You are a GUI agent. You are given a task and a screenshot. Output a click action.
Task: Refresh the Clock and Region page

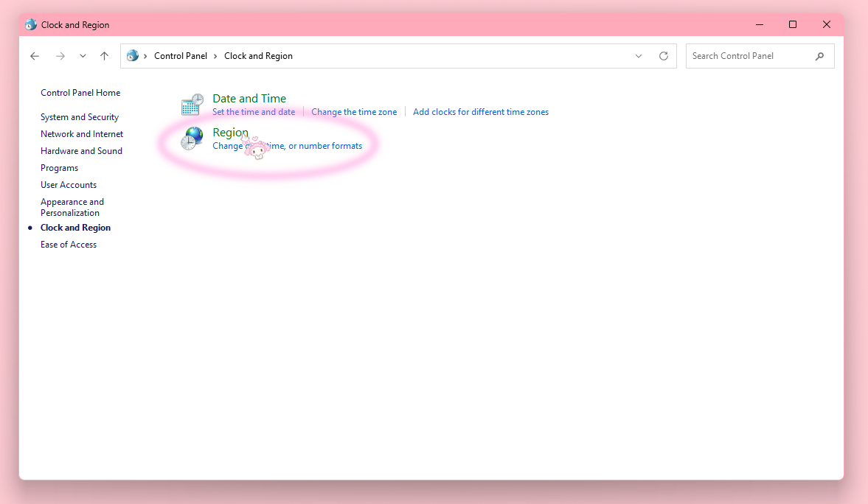pyautogui.click(x=664, y=56)
